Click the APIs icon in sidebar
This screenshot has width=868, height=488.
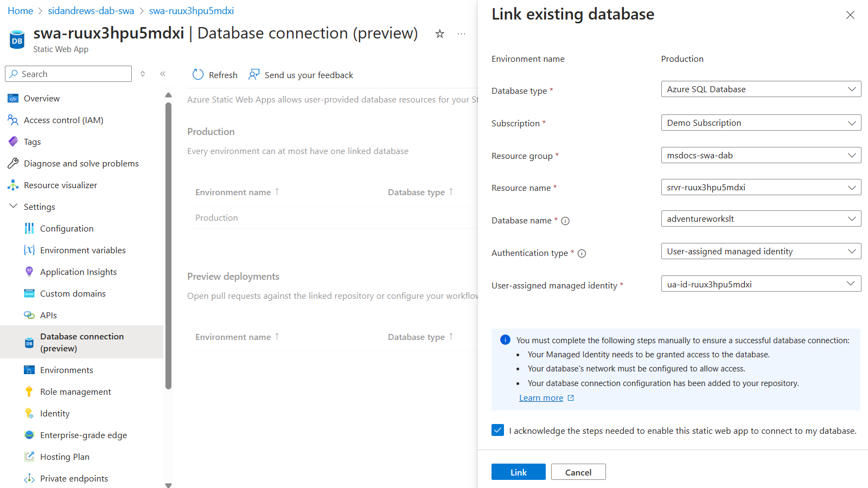tap(29, 315)
